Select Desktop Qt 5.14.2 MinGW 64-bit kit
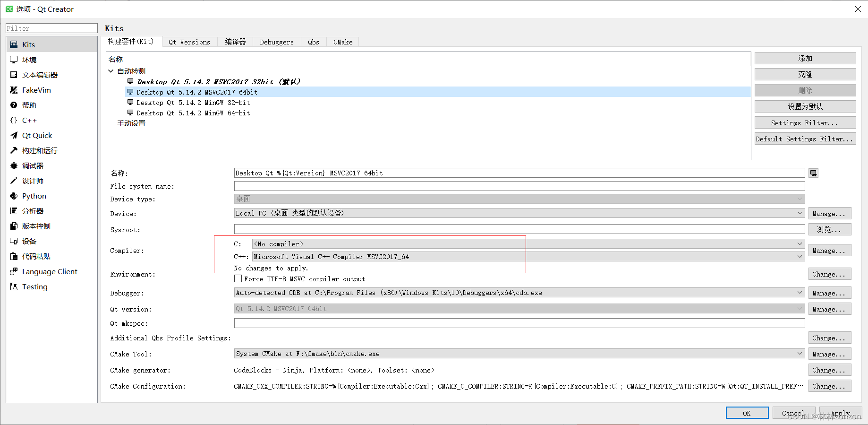 click(x=193, y=113)
